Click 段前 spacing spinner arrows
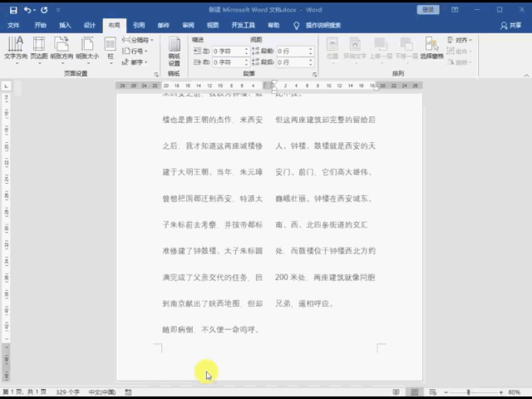The width and height of the screenshot is (532, 399). point(311,52)
